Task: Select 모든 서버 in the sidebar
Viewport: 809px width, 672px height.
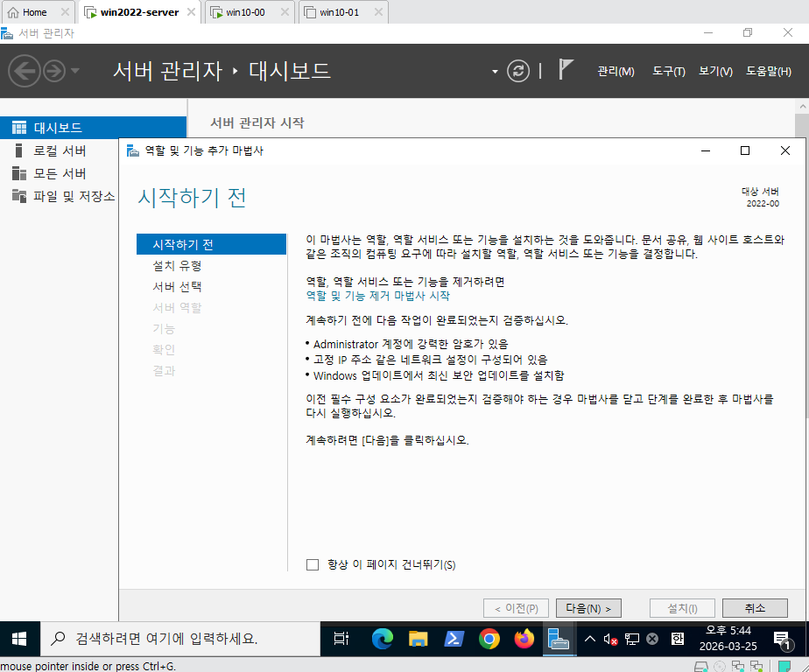Action: [60, 174]
